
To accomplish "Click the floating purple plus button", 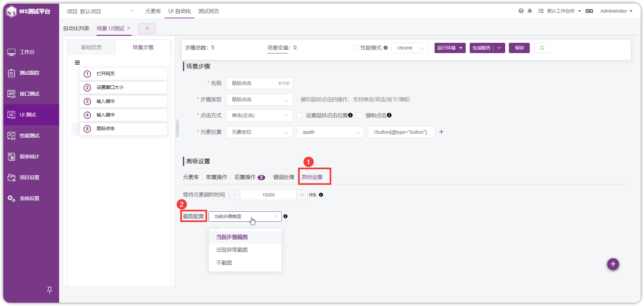I will pos(613,264).
